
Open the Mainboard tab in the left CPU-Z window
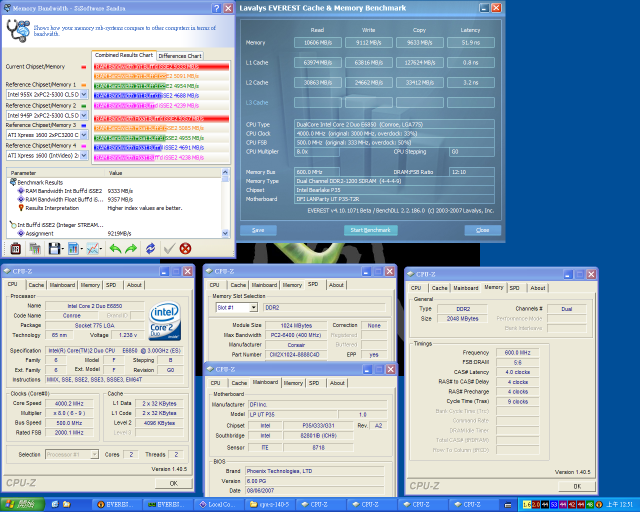point(62,285)
